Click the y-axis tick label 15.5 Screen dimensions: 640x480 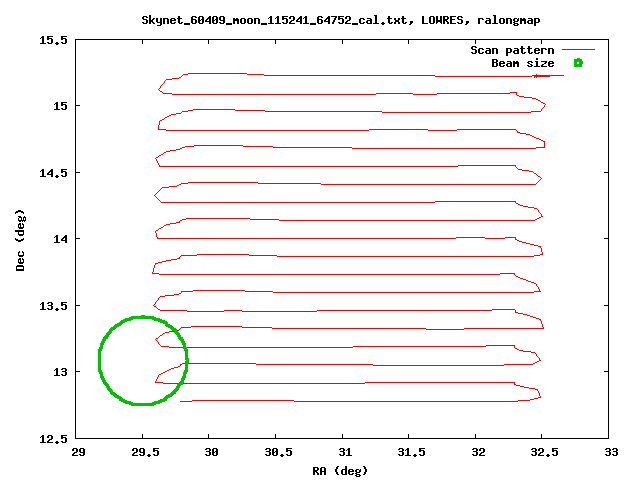pyautogui.click(x=53, y=40)
